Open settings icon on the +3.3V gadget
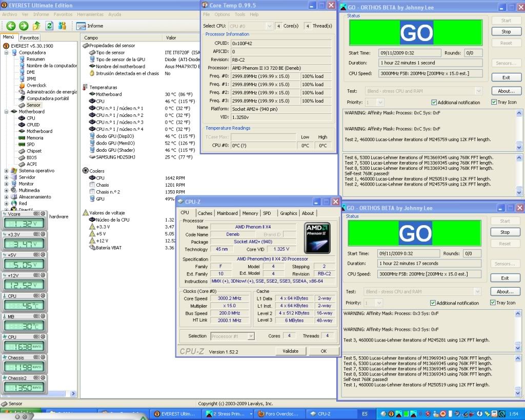 click(x=36, y=234)
